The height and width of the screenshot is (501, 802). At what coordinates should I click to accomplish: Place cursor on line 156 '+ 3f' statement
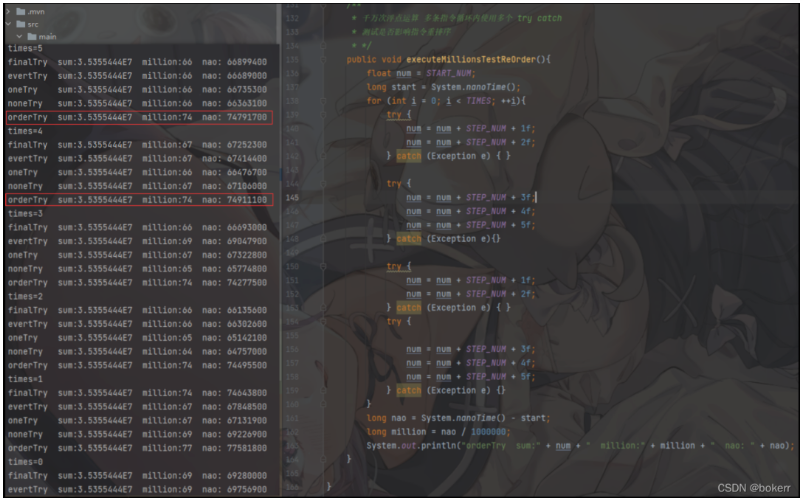(471, 349)
